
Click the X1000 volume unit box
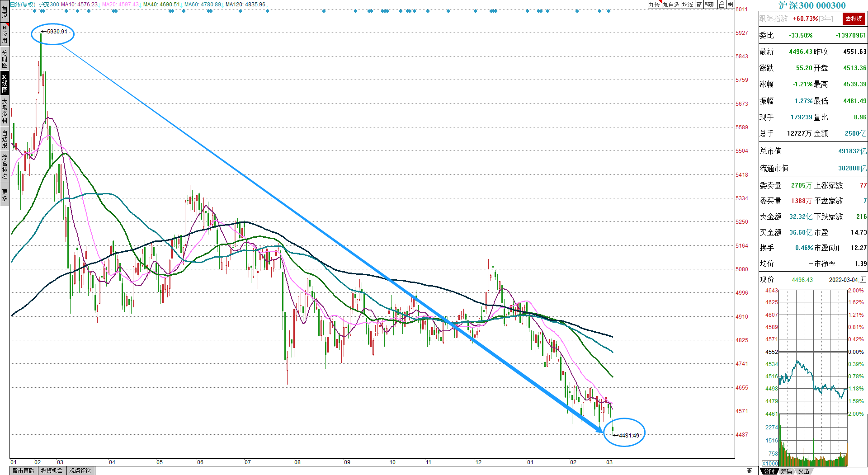pyautogui.click(x=770, y=463)
